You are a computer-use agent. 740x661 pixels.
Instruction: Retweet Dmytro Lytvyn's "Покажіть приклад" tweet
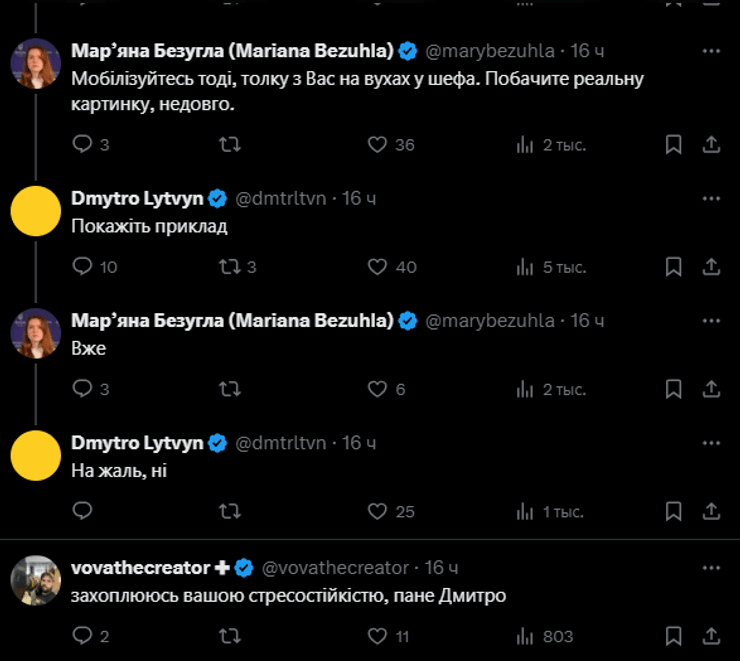pos(229,267)
